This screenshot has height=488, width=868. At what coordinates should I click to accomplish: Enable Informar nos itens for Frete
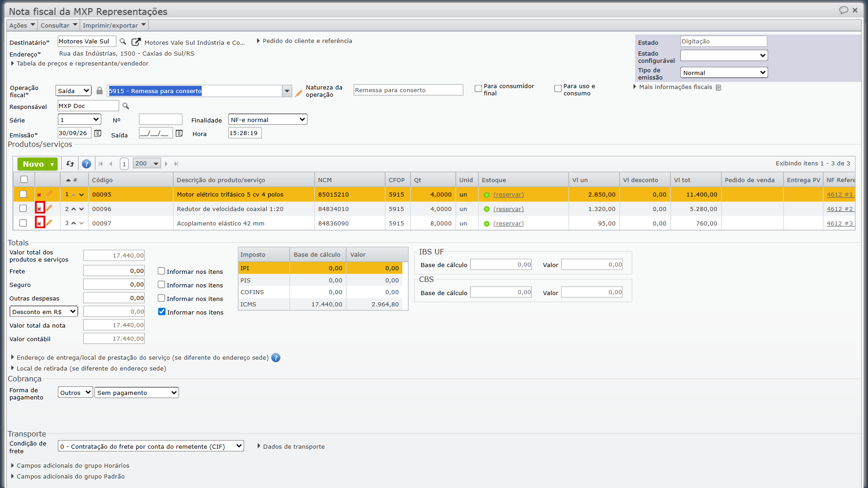click(161, 271)
